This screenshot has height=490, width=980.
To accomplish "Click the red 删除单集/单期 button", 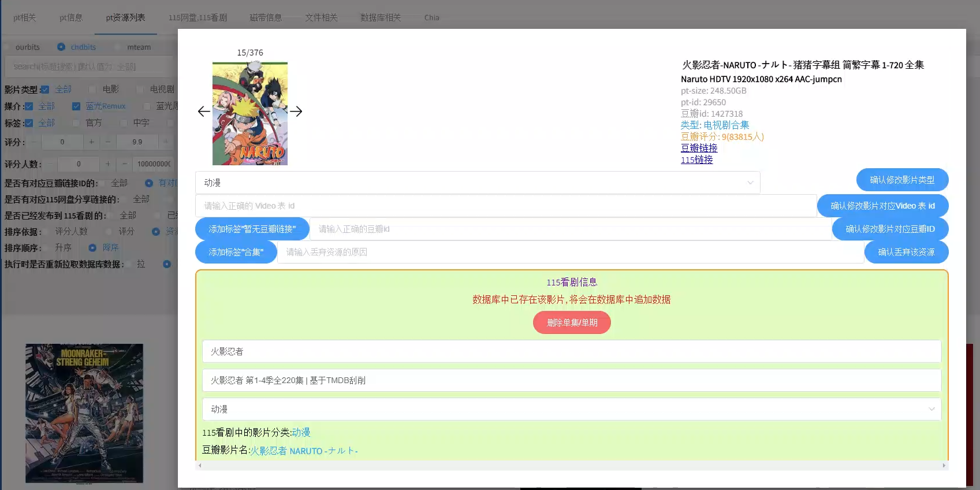I will 572,322.
